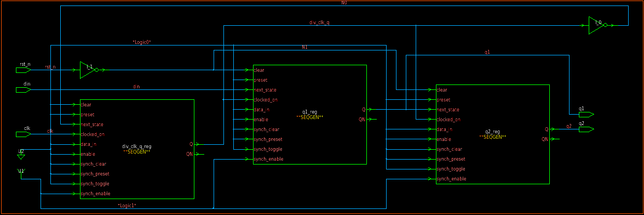Select synch_enable pin of q1_reg

pyautogui.click(x=268, y=159)
